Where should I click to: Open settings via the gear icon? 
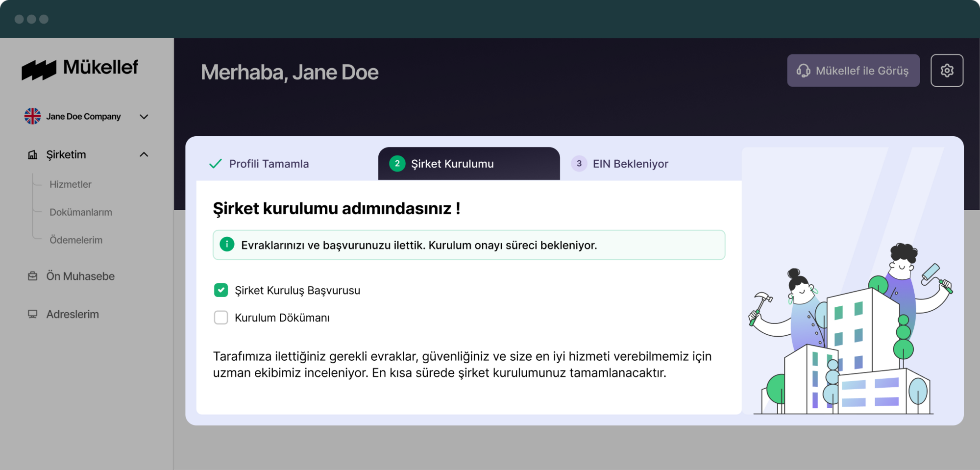click(x=947, y=71)
